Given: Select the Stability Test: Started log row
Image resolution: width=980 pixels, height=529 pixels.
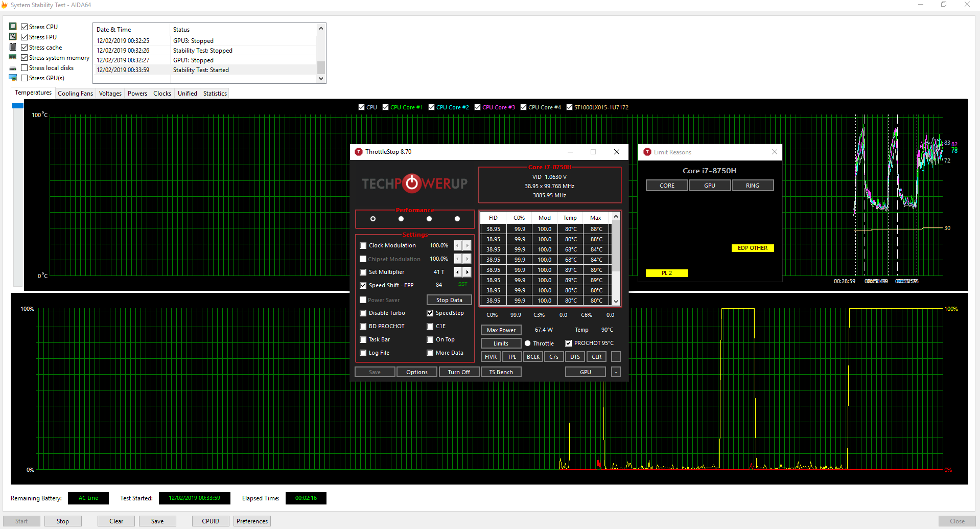Looking at the screenshot, I should [205, 70].
